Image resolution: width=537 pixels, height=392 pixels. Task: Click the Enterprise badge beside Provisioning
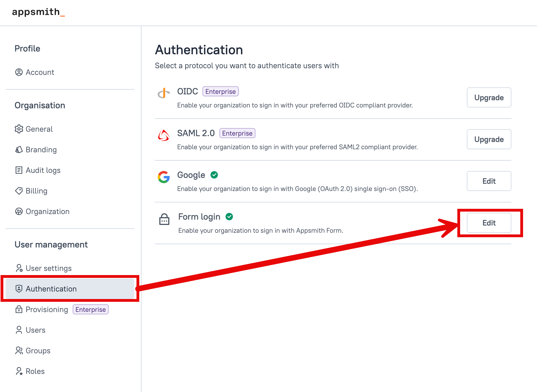tap(91, 309)
